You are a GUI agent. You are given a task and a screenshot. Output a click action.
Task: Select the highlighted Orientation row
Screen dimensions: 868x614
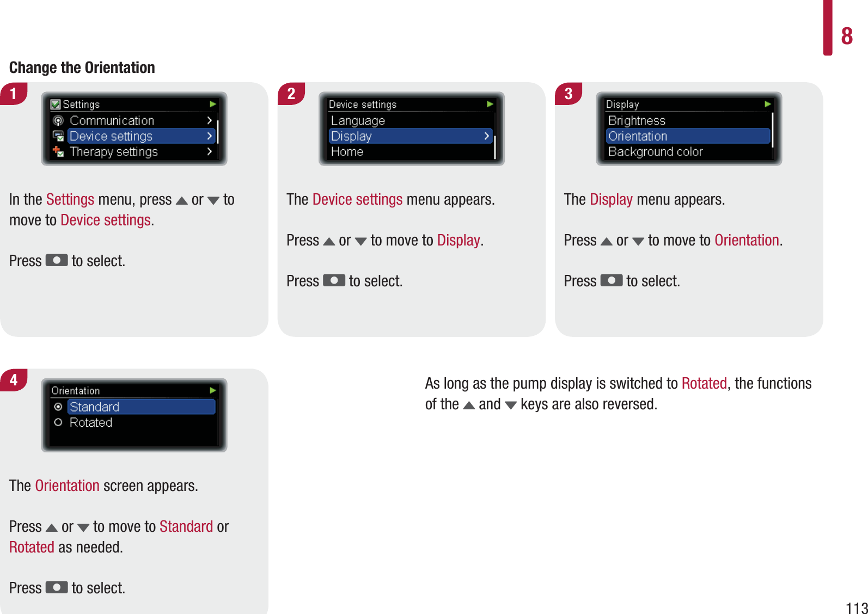click(687, 136)
